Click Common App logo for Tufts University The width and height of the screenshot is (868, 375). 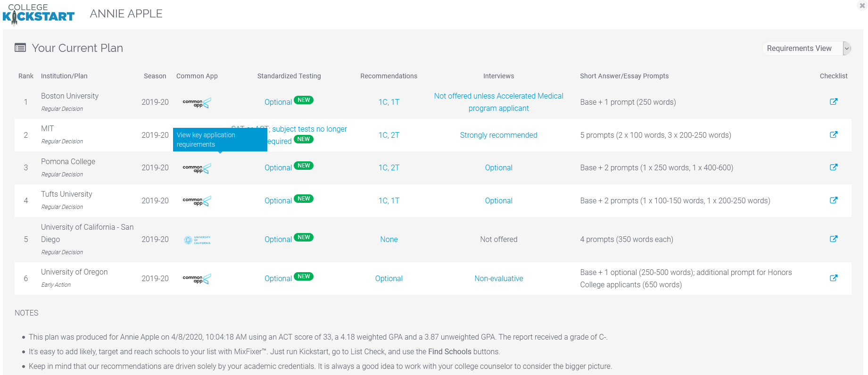point(197,201)
